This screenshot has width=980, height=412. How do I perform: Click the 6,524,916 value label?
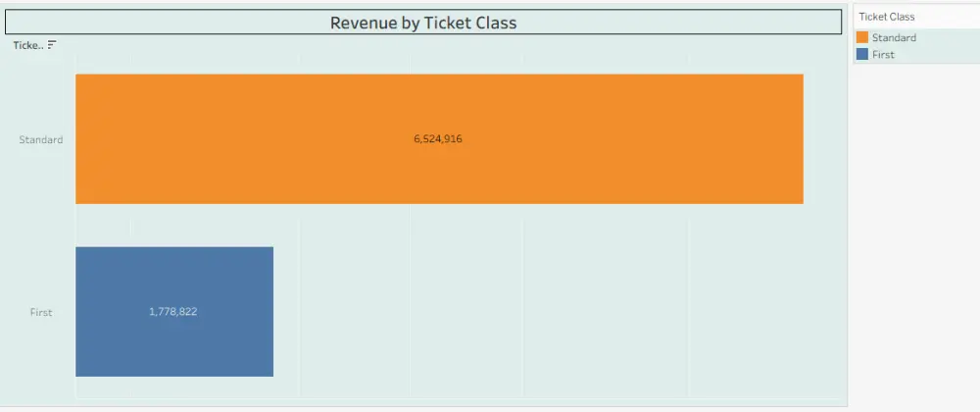pos(438,139)
